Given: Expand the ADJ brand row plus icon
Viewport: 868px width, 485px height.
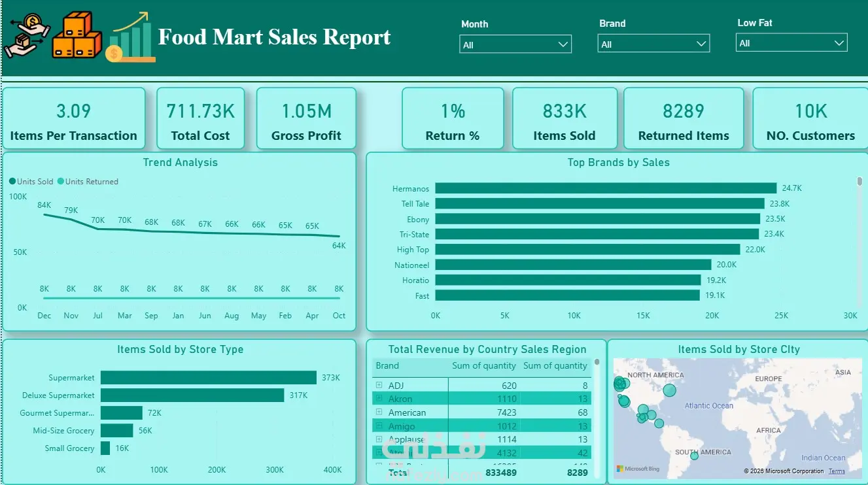Looking at the screenshot, I should (379, 386).
